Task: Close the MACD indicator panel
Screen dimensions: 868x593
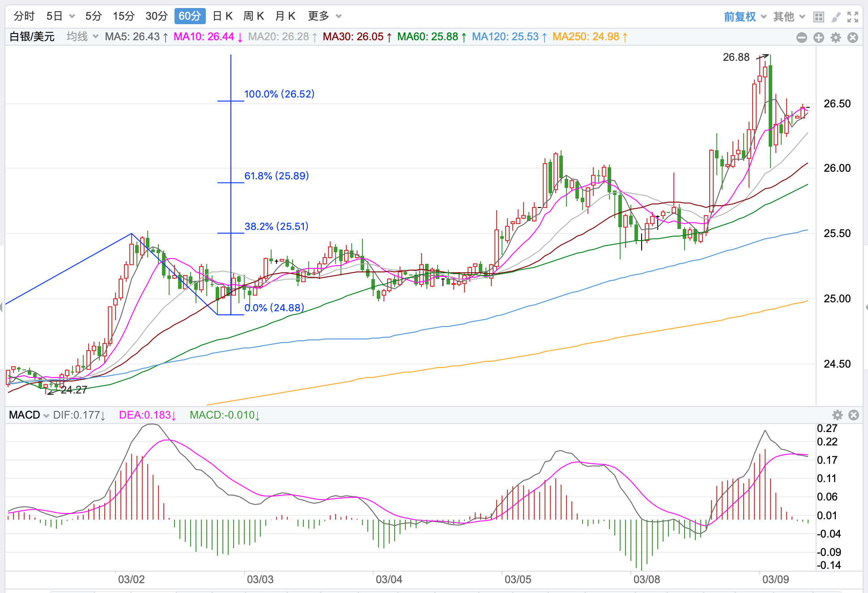Action: 854,415
